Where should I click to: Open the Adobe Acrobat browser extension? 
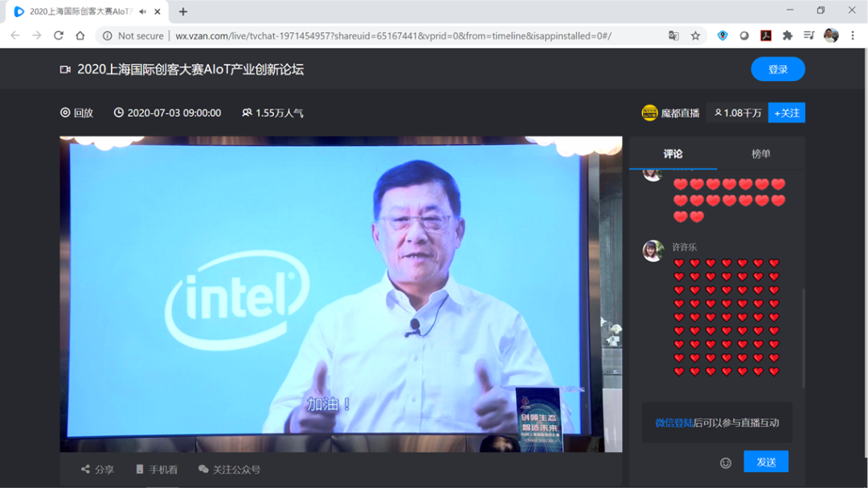766,36
